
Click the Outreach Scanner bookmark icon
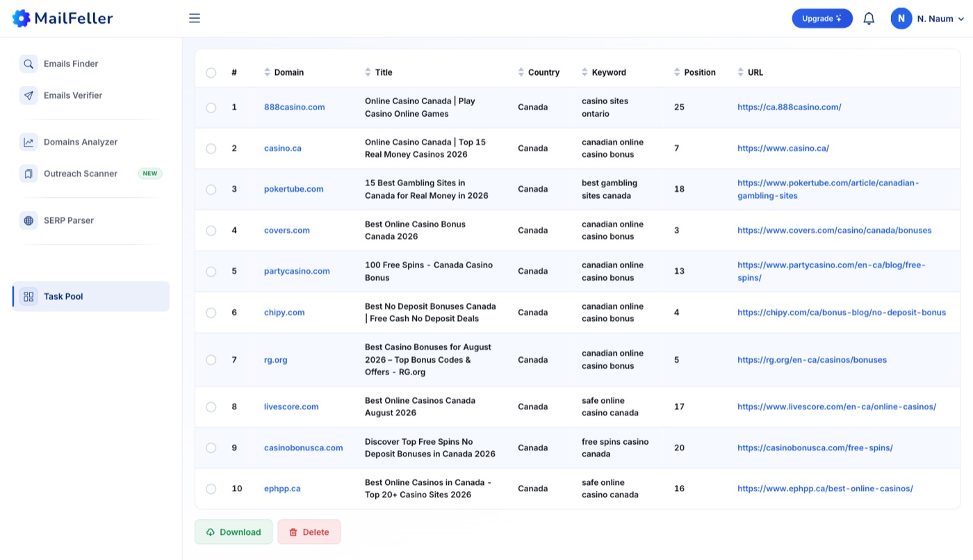[28, 174]
